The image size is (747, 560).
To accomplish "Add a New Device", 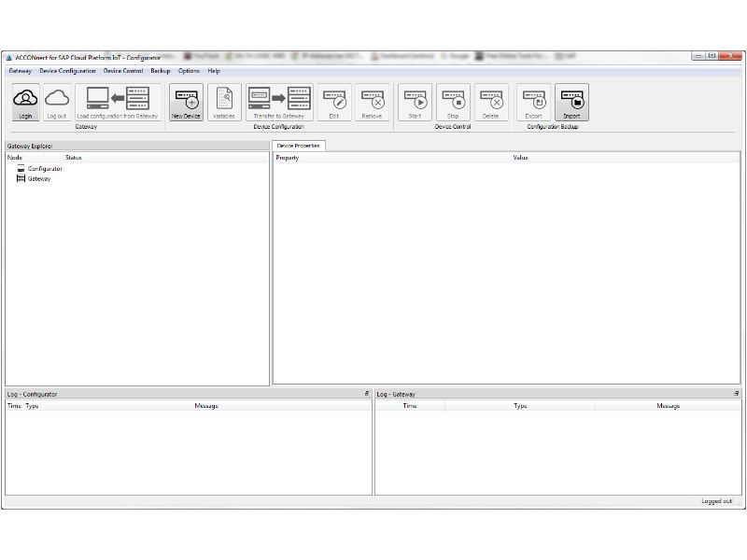I will point(186,101).
